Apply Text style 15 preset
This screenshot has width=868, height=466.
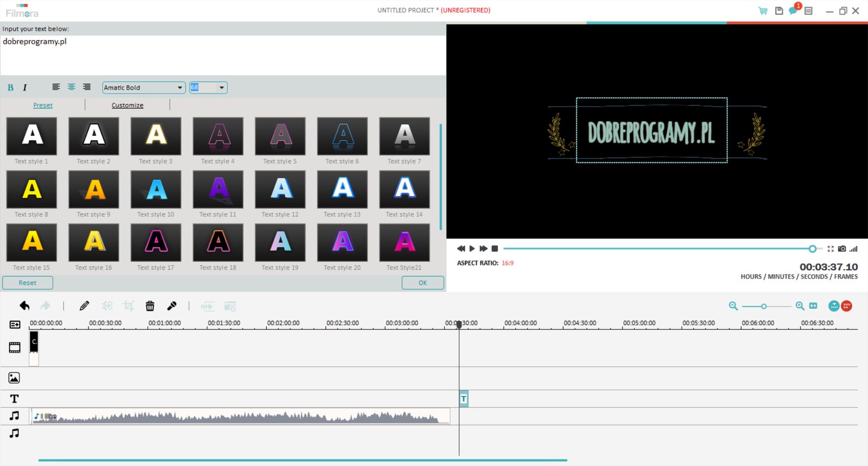(31, 242)
